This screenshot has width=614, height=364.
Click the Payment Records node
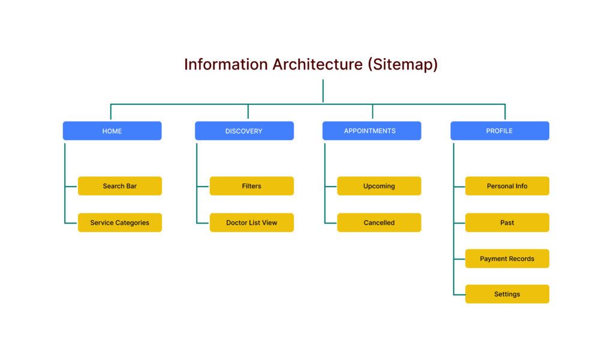tap(507, 258)
